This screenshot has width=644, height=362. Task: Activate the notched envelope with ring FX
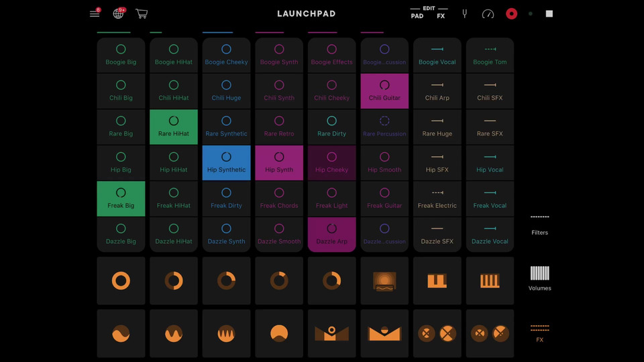[331, 333]
